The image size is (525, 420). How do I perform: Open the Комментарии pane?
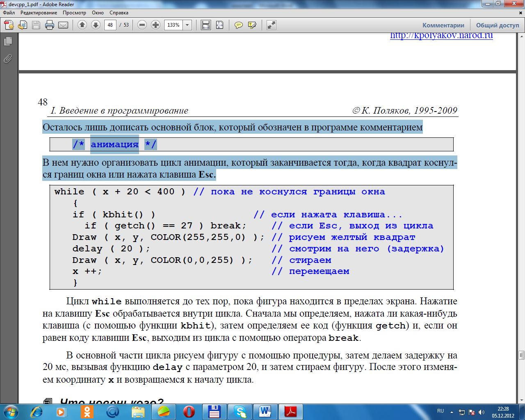click(x=443, y=25)
